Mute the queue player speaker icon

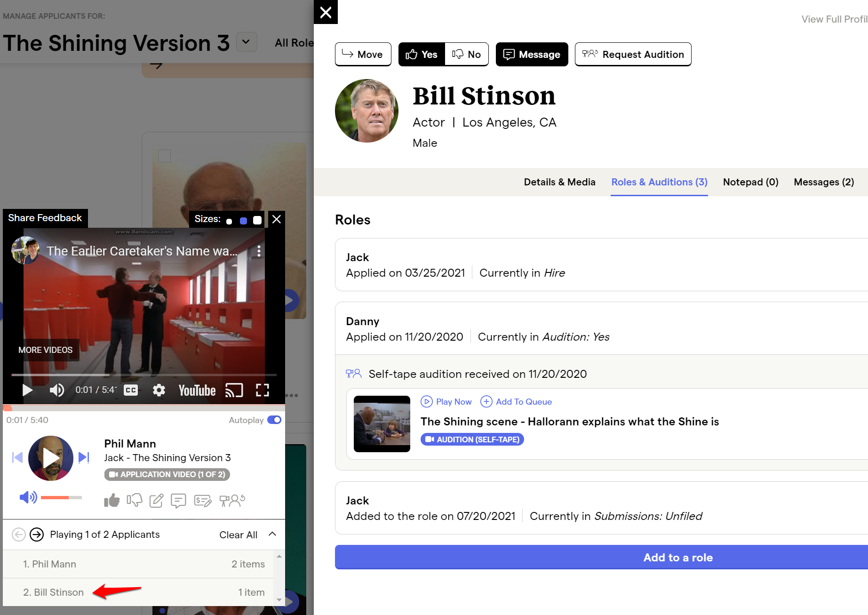point(28,497)
